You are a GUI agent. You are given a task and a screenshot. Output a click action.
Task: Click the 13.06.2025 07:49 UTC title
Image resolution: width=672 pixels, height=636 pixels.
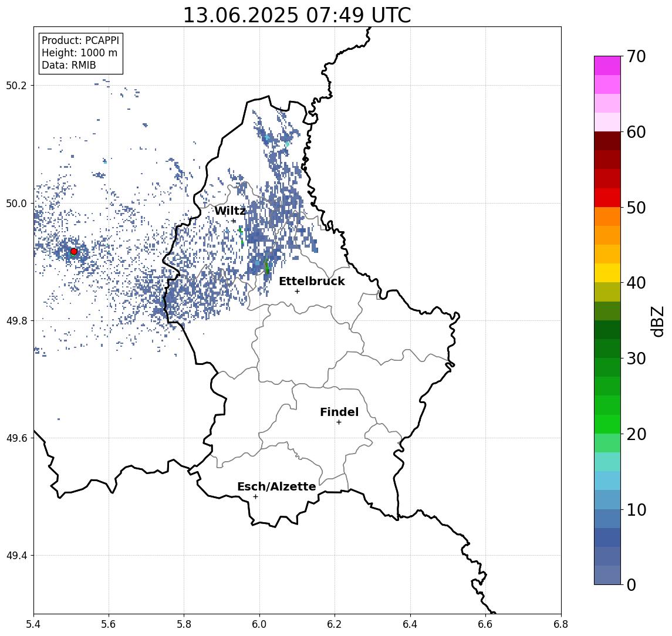pyautogui.click(x=297, y=15)
